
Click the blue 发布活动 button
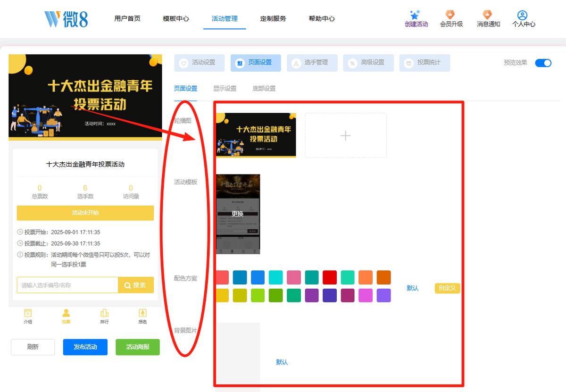tap(85, 347)
